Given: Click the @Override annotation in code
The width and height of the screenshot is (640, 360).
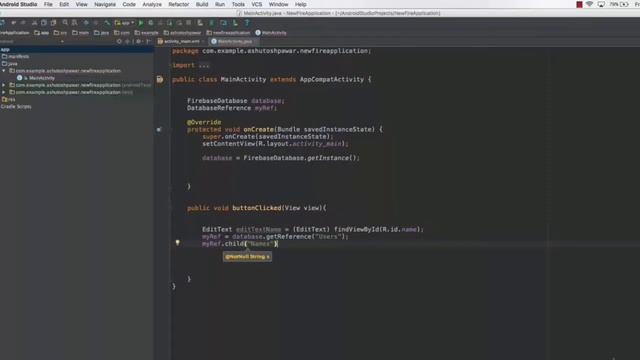Looking at the screenshot, I should (x=204, y=122).
